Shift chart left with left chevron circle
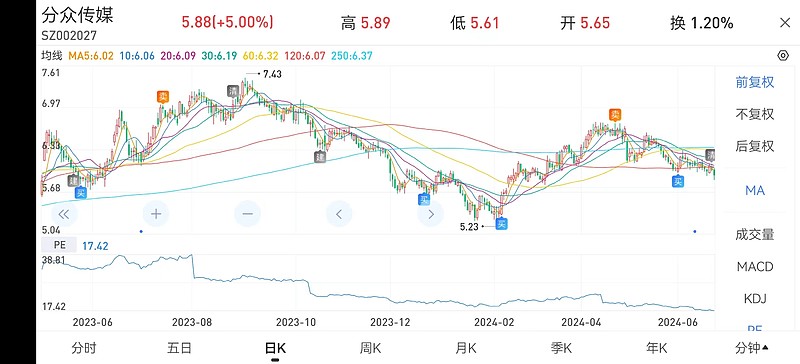 coord(339,214)
